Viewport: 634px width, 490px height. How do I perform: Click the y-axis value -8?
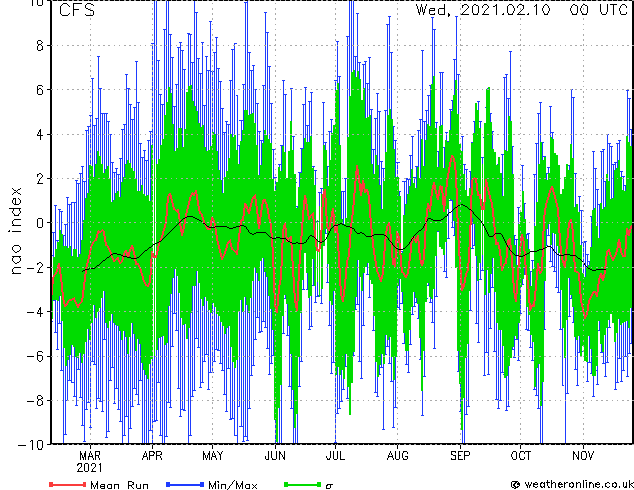(x=35, y=401)
